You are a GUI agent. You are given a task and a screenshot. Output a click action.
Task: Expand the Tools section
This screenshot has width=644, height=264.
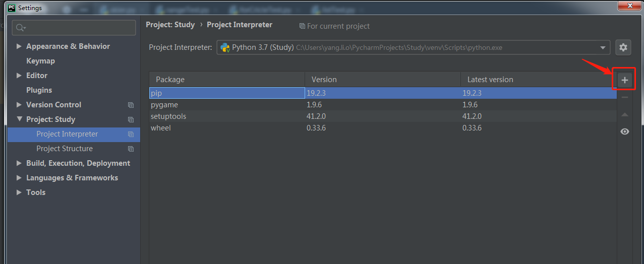[19, 192]
